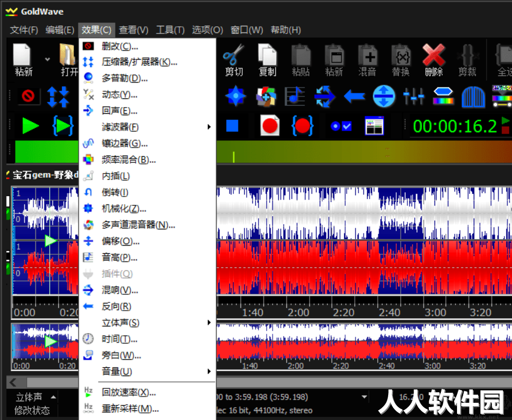The image size is (512, 420).
Task: Expand 音量(U) submenu
Action: tap(209, 371)
